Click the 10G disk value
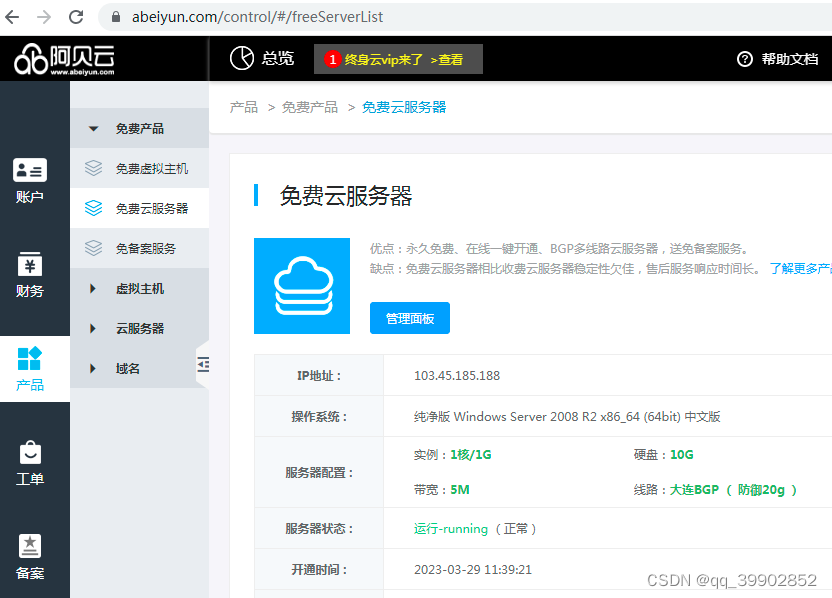 tap(682, 455)
